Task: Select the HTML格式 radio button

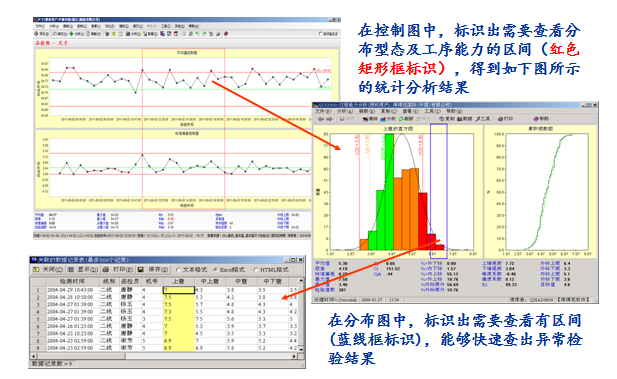Action: 256,270
